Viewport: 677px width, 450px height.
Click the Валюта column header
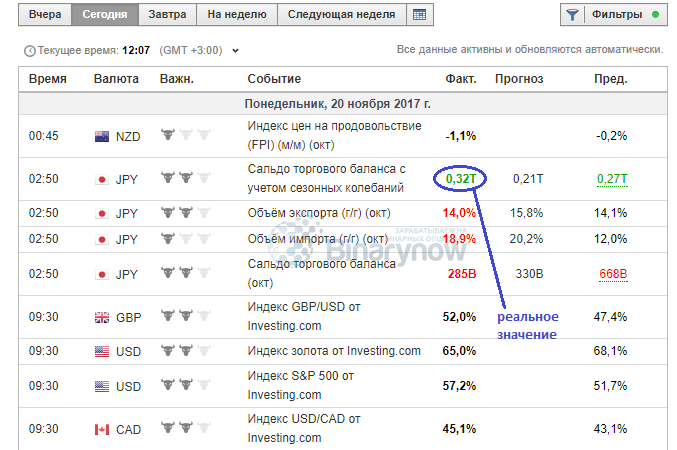116,79
